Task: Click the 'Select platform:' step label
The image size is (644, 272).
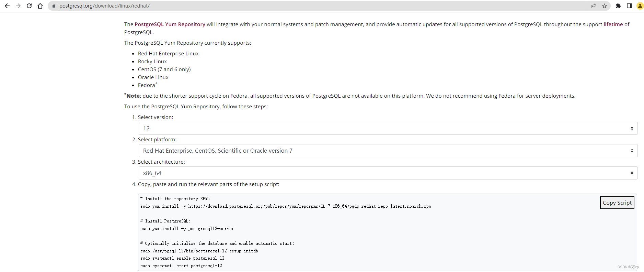Action: point(157,140)
